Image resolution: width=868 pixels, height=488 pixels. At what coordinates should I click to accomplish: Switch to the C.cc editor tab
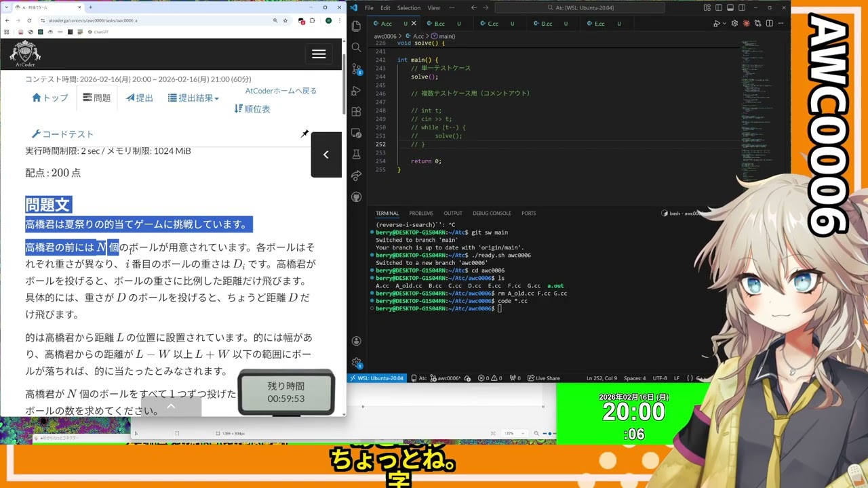500,23
